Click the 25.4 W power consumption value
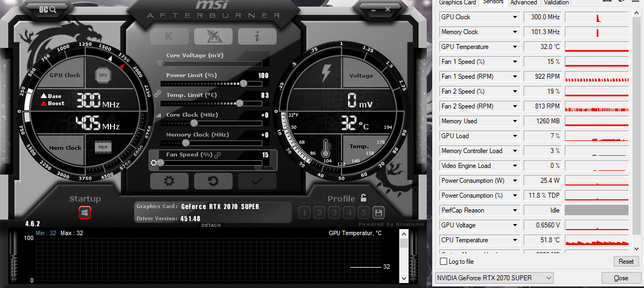Image resolution: width=644 pixels, height=288 pixels. pyautogui.click(x=543, y=181)
